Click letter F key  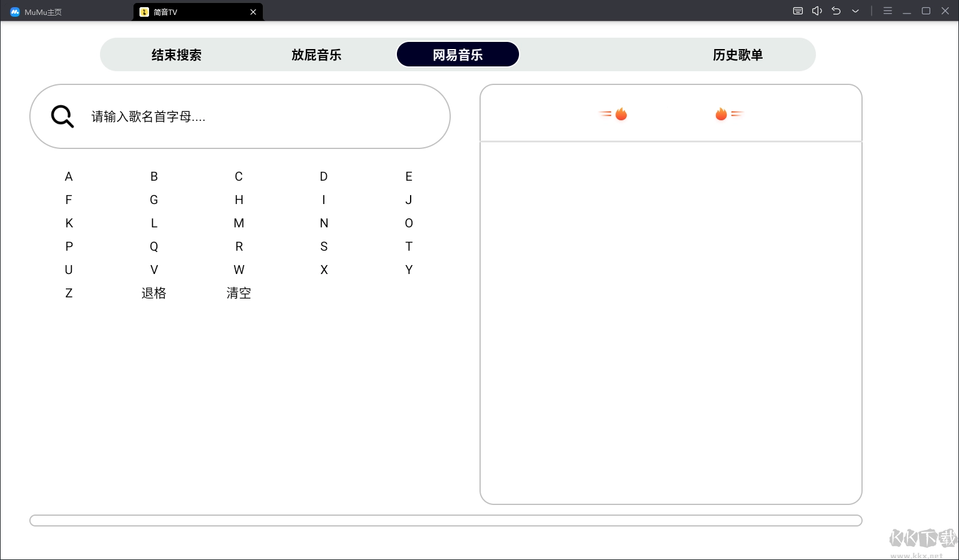point(69,200)
